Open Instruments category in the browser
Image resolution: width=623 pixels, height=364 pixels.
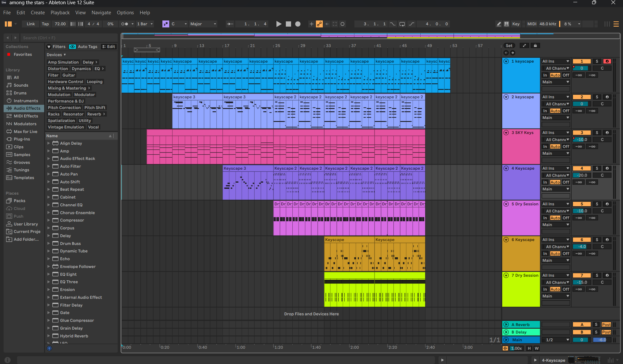coord(26,101)
